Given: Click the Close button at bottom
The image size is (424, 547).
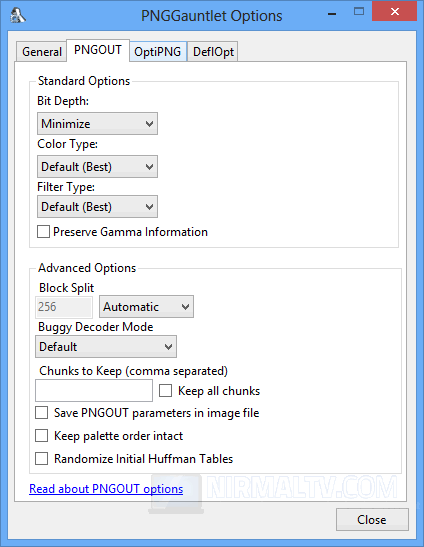Looking at the screenshot, I should pyautogui.click(x=372, y=519).
